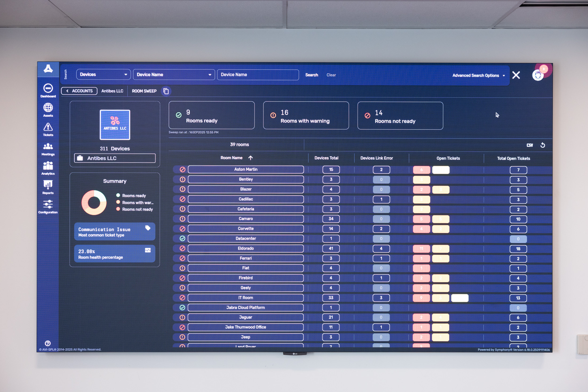Viewport: 588px width, 392px height.
Task: Sort by Devices Link Error column
Action: click(x=377, y=158)
